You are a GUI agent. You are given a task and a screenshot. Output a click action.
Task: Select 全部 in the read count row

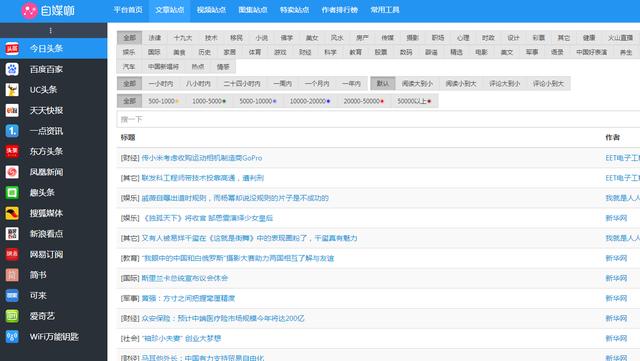tap(129, 101)
